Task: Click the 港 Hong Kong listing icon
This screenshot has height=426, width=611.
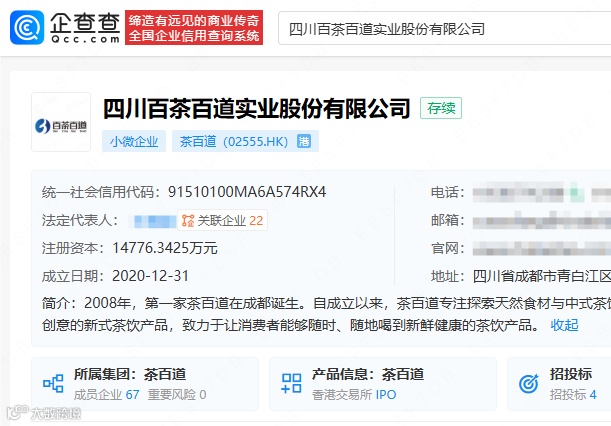Action: (304, 141)
